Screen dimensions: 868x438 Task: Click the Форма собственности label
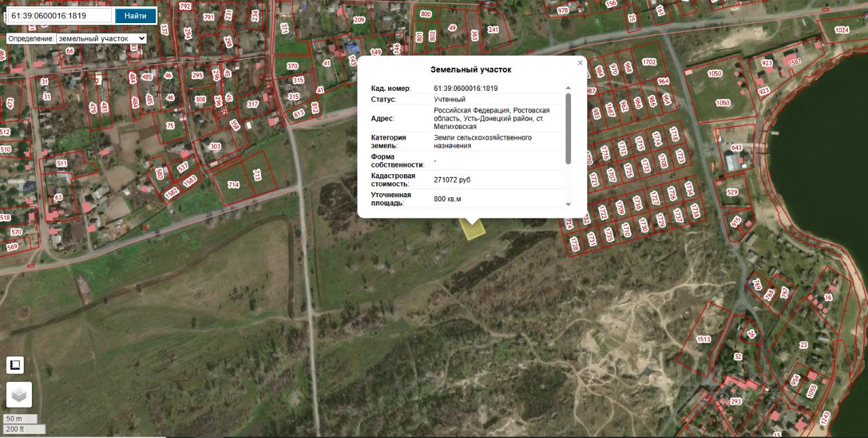point(397,161)
